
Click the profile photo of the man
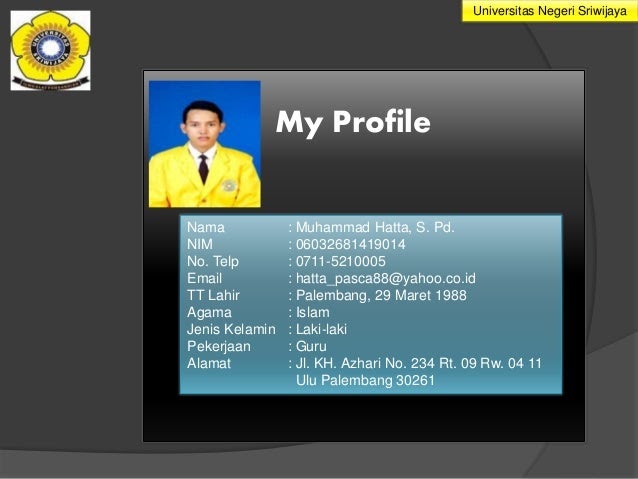click(x=205, y=144)
